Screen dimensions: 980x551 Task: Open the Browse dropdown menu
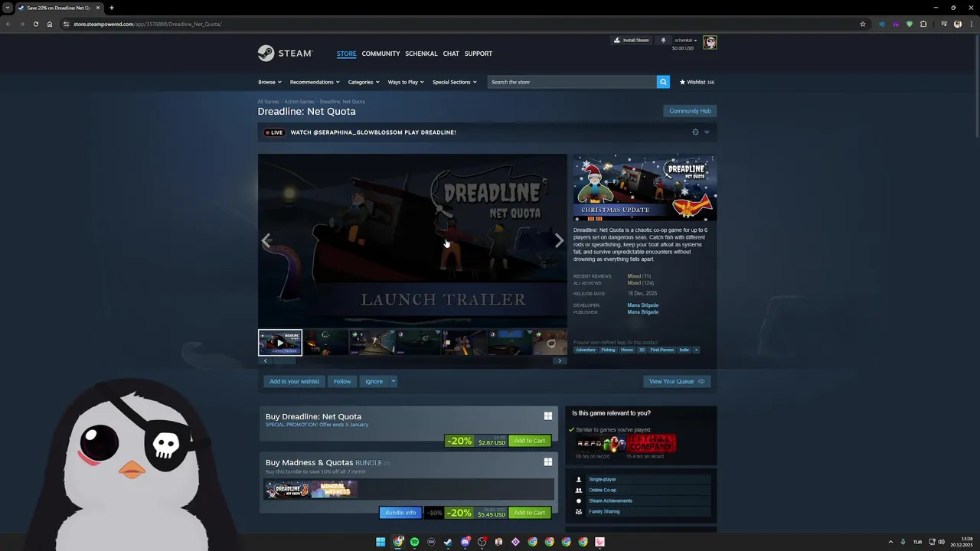coord(269,82)
